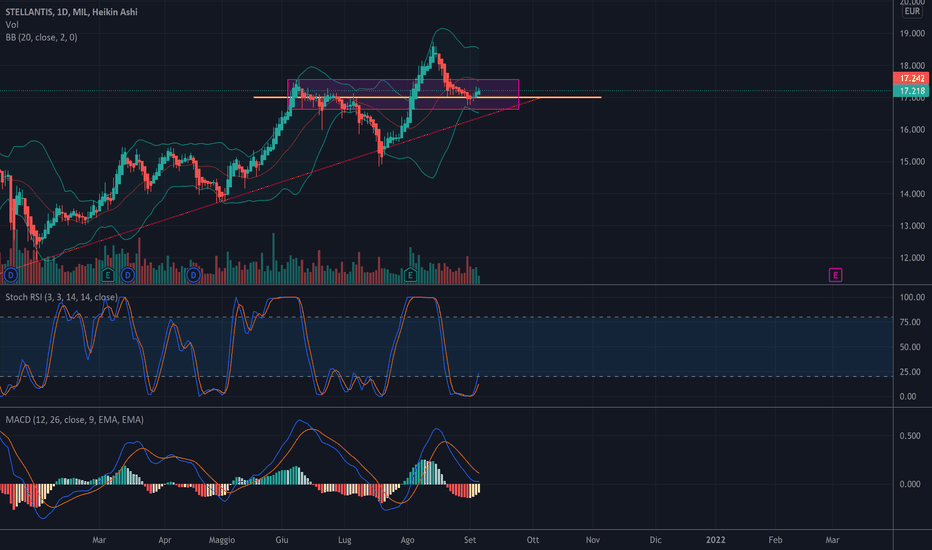Click the red 17.242 price label
The image size is (932, 550).
click(911, 78)
